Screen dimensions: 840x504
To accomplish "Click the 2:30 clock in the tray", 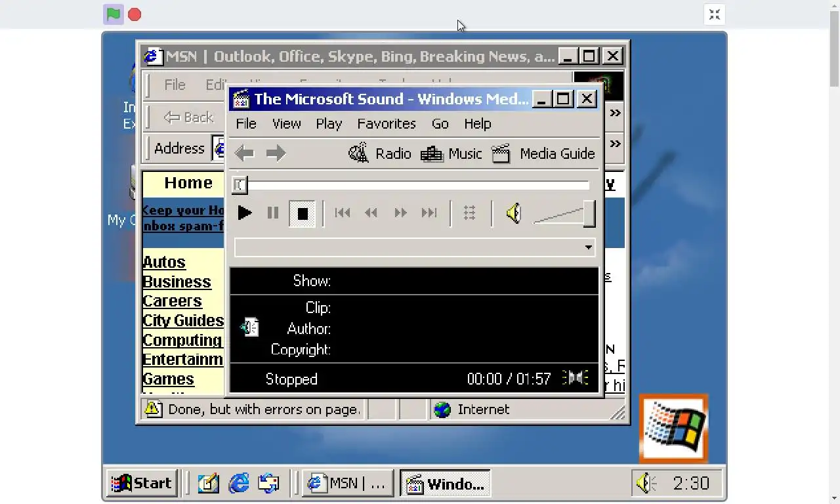I will click(691, 484).
